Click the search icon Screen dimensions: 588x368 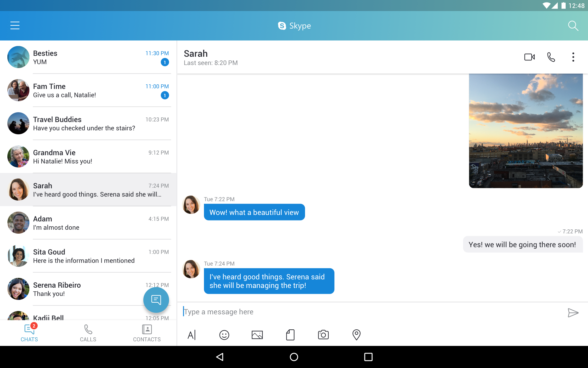pyautogui.click(x=573, y=26)
